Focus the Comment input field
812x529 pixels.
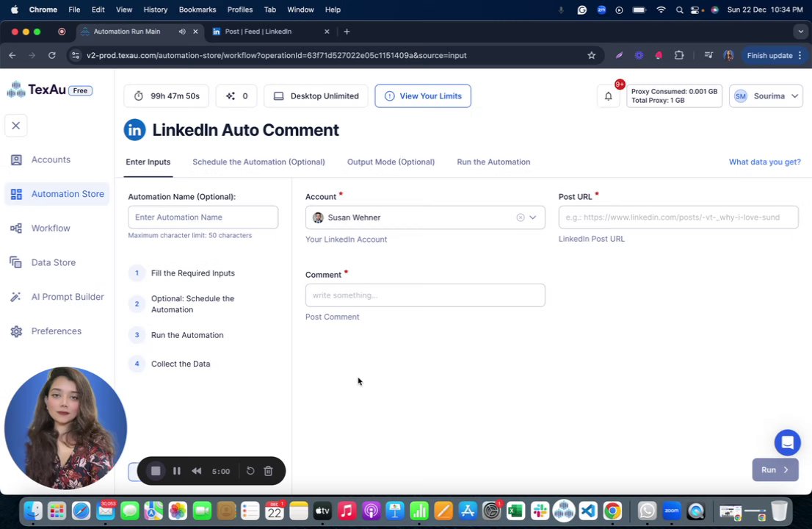pyautogui.click(x=425, y=295)
